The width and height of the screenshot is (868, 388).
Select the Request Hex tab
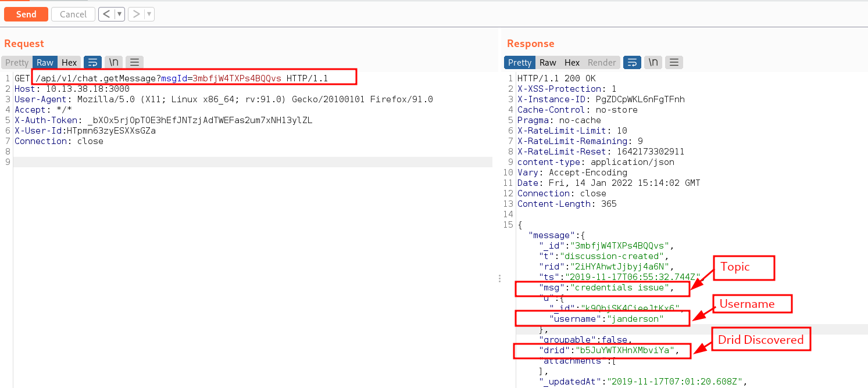69,62
